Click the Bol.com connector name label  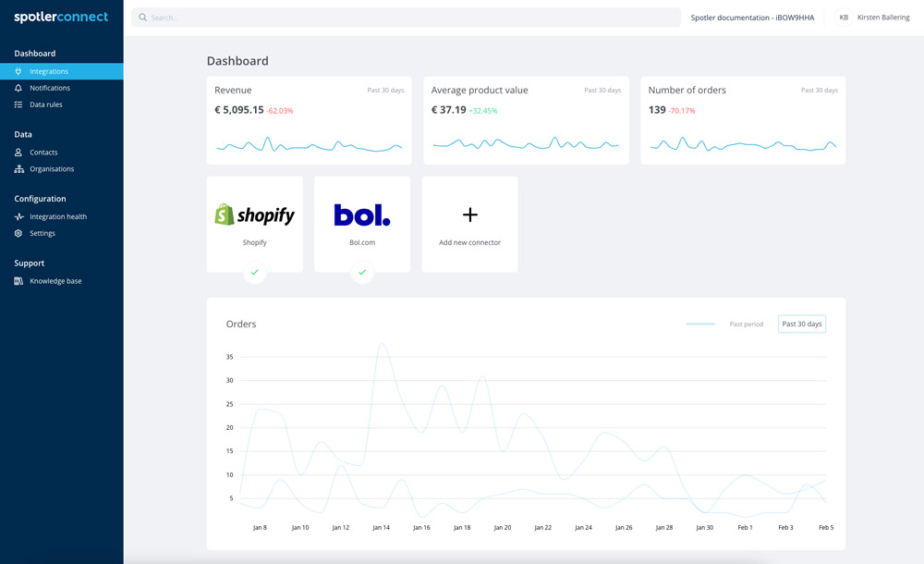click(362, 242)
